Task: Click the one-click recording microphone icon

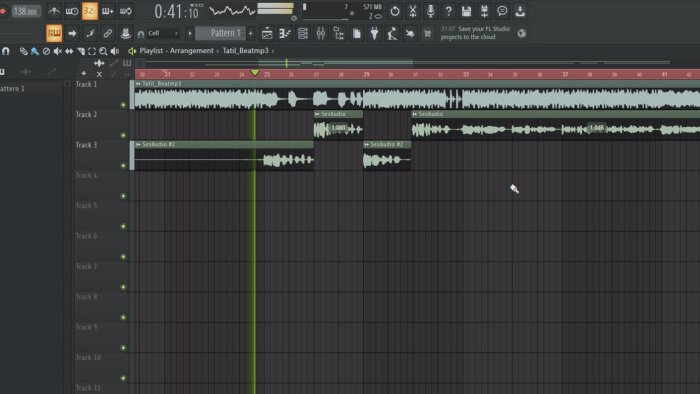Action: [431, 11]
